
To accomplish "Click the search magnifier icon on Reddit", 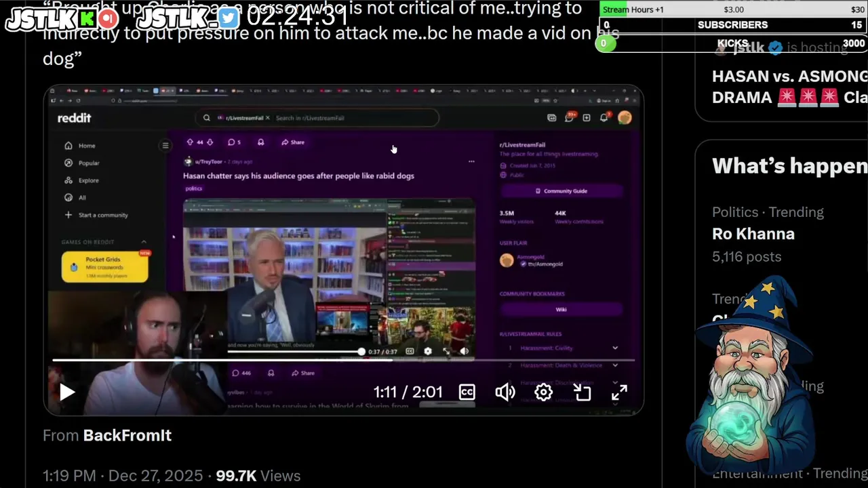I will click(x=207, y=118).
